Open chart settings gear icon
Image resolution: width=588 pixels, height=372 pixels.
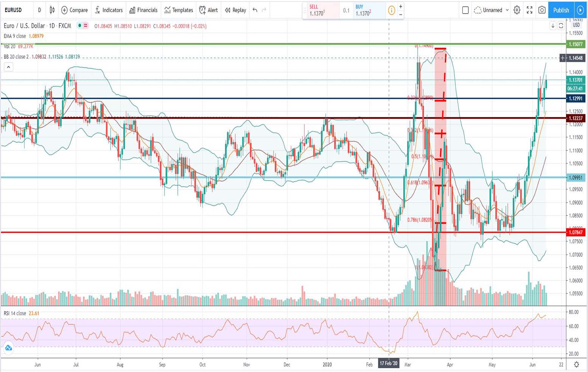point(517,10)
